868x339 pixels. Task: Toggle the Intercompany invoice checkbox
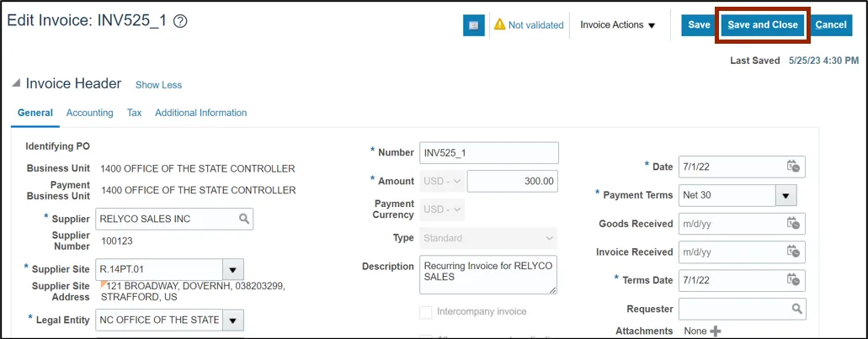426,312
